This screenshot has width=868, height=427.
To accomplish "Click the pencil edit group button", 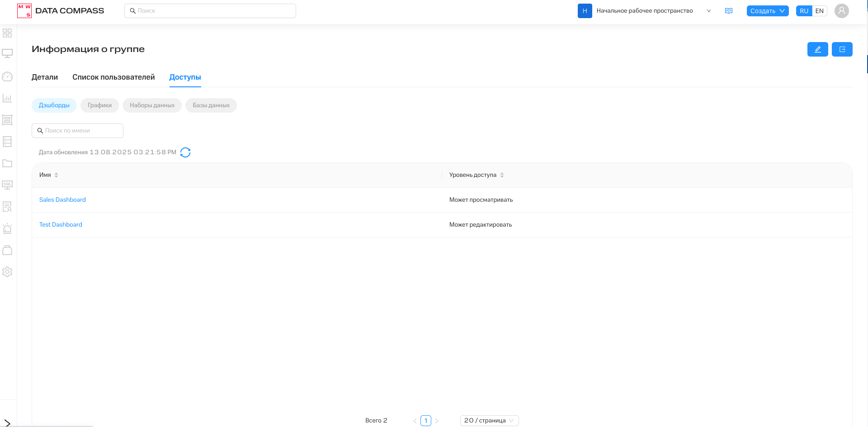I will pos(817,49).
